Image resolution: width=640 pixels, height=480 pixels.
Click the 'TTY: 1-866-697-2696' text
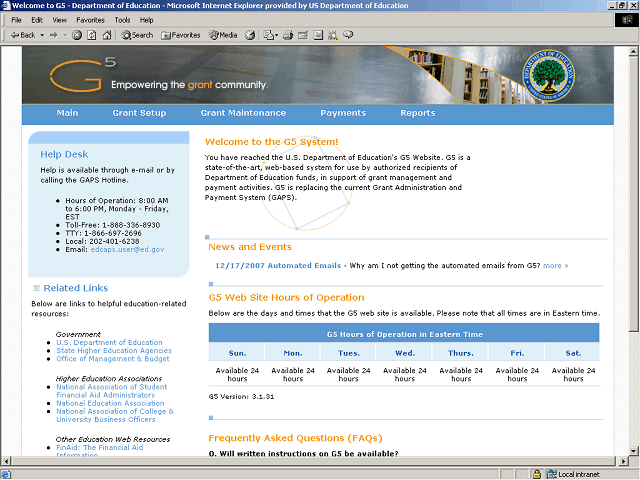104,233
